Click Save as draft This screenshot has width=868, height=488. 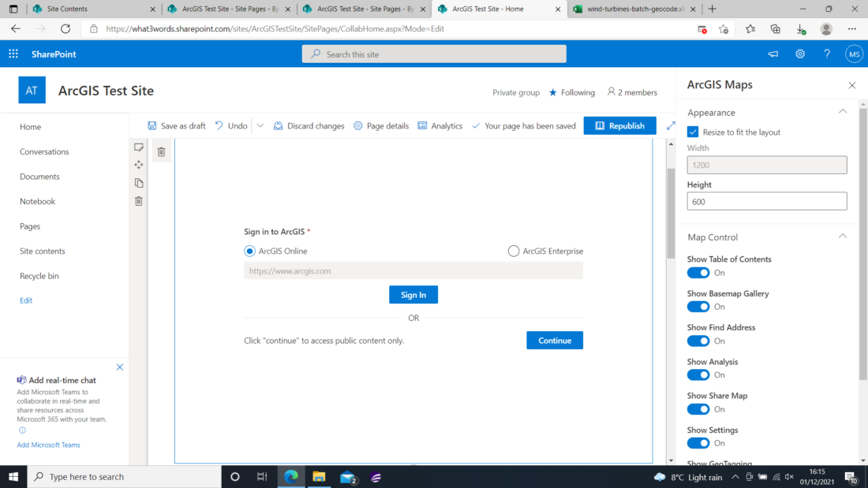click(177, 125)
